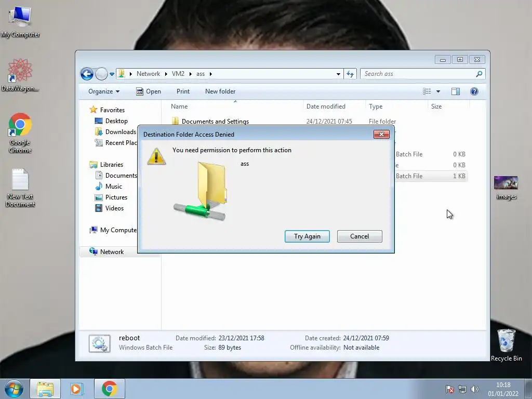Go back using the Explorer back arrow

point(87,74)
